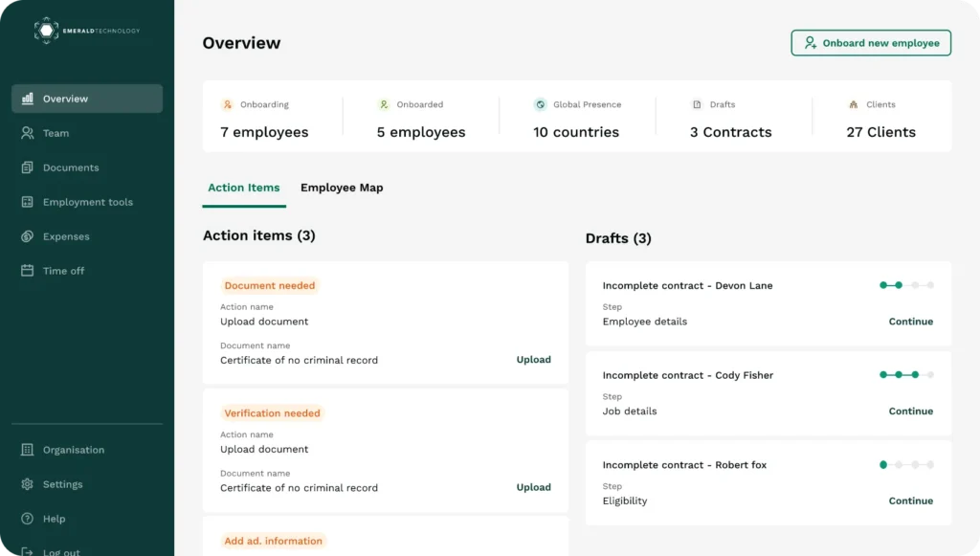
Task: Open the Overview menu item
Action: coord(87,99)
